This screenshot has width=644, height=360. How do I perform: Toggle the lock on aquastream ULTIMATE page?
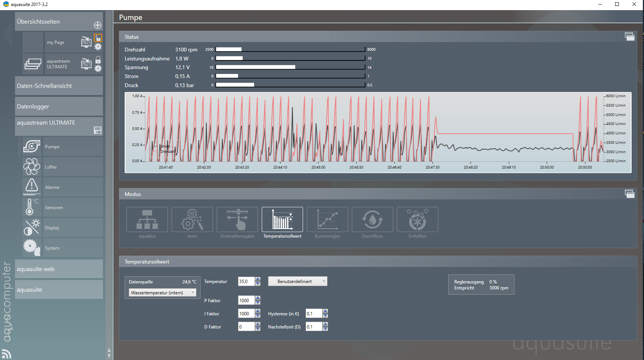click(x=98, y=60)
